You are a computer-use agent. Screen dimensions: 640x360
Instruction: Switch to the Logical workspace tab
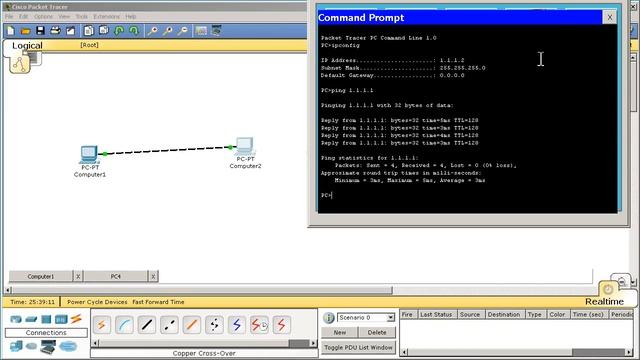point(27,45)
